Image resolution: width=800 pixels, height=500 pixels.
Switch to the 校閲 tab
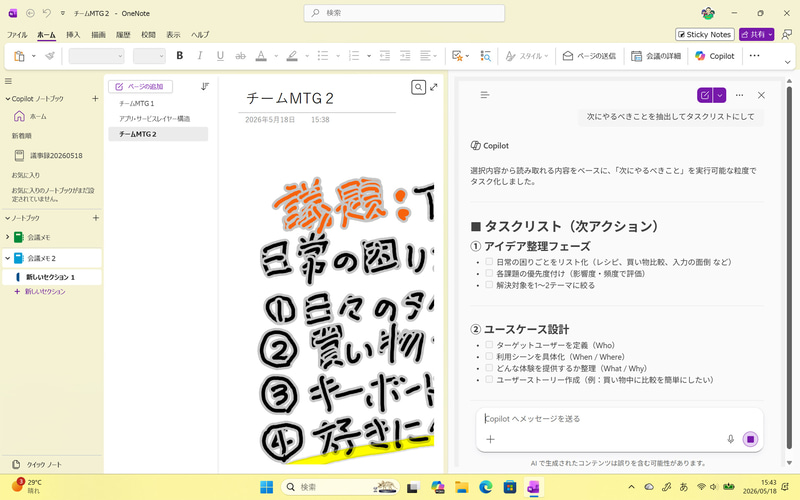coord(148,35)
